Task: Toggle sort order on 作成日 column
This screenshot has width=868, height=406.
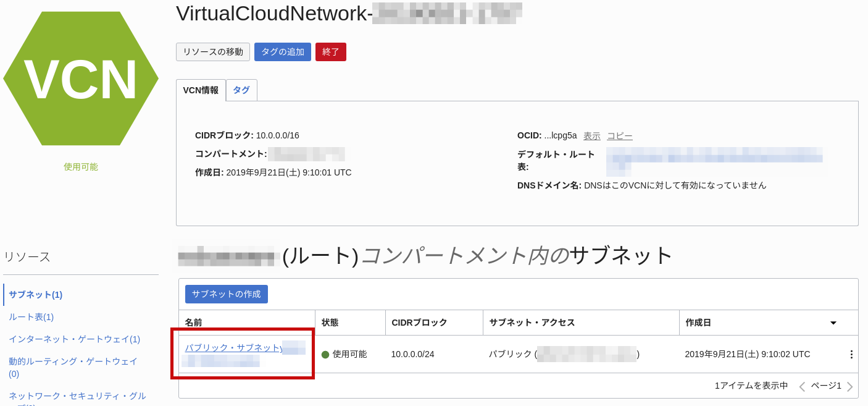Action: [832, 322]
